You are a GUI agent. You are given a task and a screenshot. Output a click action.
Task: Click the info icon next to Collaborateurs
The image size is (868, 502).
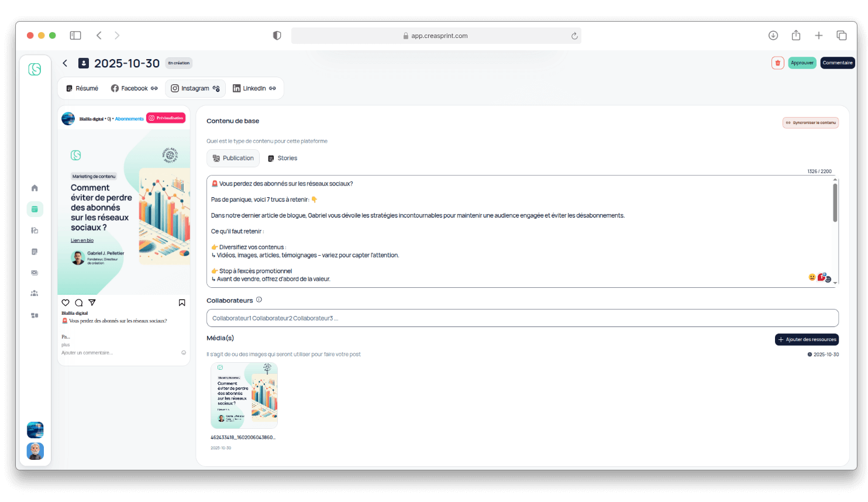pyautogui.click(x=259, y=300)
